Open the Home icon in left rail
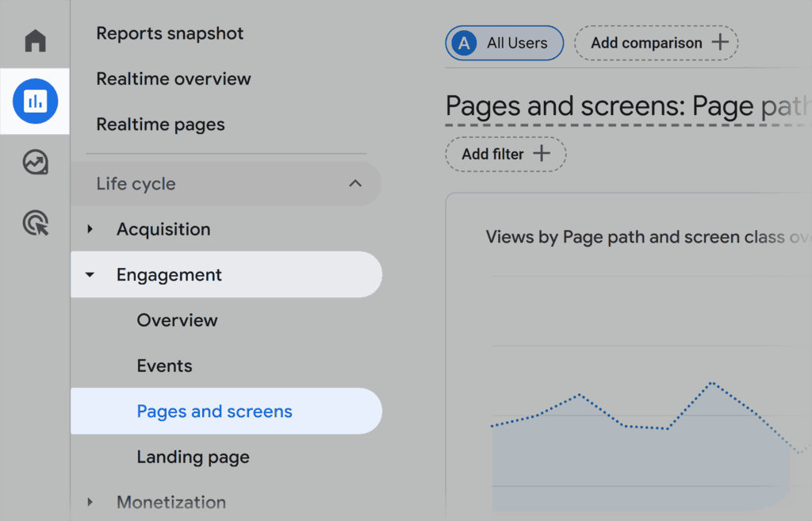 pyautogui.click(x=35, y=41)
